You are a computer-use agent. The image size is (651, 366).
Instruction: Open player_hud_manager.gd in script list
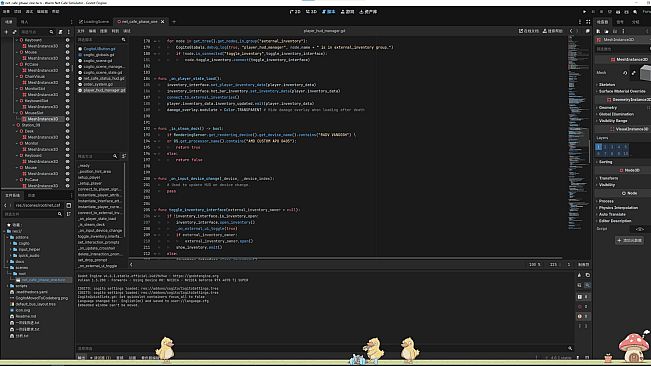coord(102,90)
